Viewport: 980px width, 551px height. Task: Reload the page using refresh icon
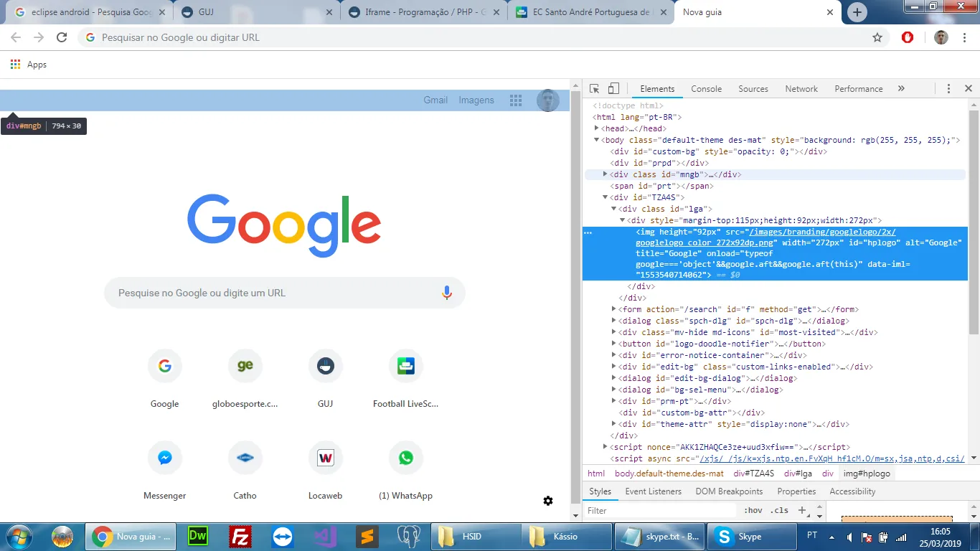pyautogui.click(x=62, y=37)
